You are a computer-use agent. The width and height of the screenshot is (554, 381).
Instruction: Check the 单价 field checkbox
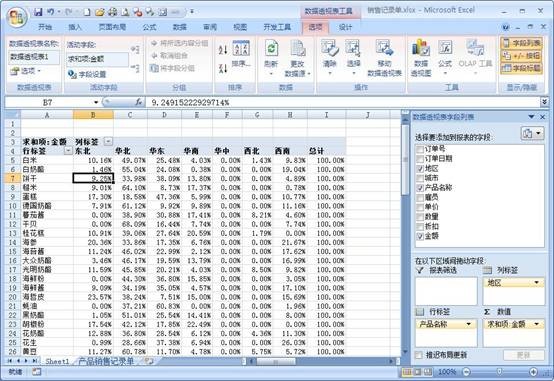point(420,207)
